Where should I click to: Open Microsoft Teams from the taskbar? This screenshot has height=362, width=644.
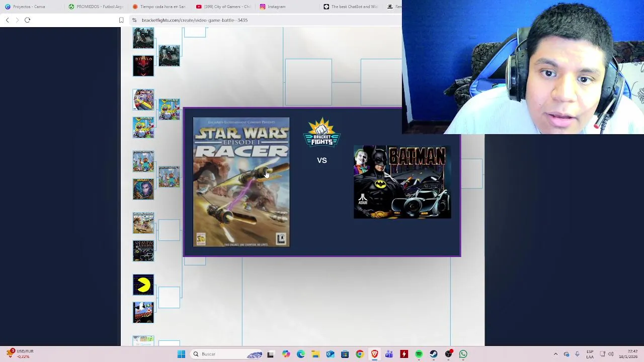tap(389, 354)
